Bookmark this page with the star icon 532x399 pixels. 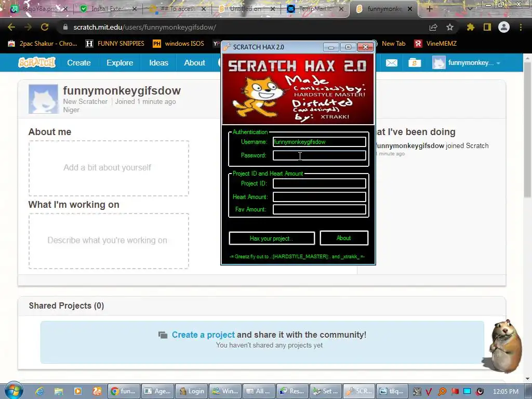[450, 27]
